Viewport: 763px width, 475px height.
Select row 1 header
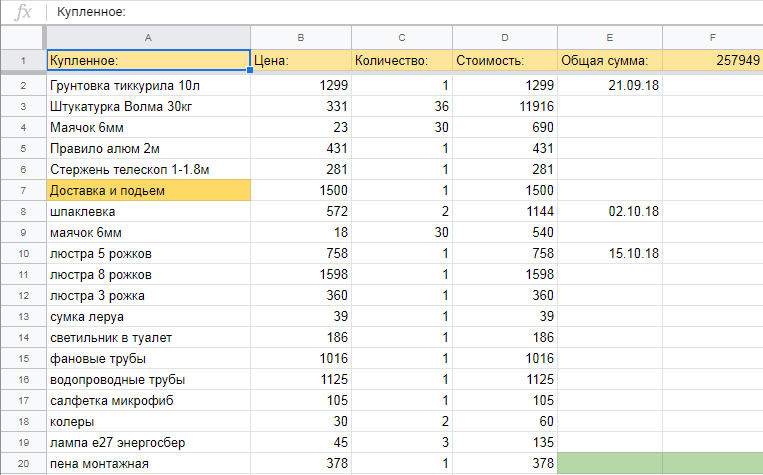[23, 61]
